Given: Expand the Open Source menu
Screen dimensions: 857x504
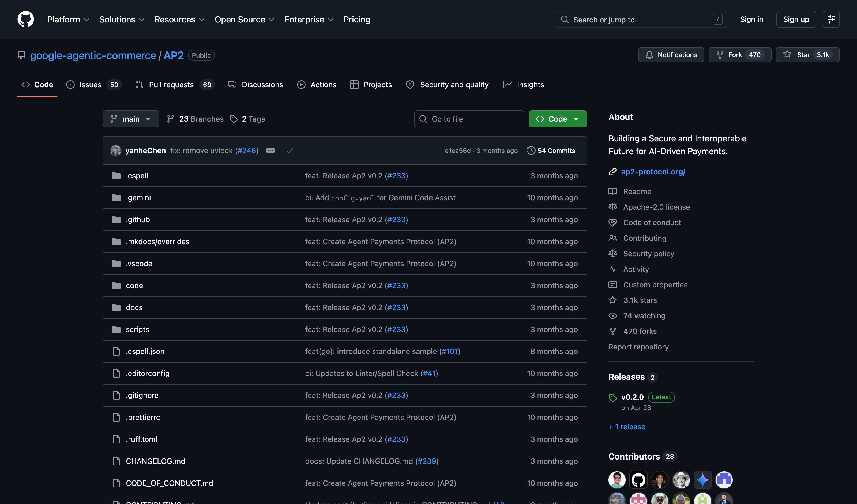Looking at the screenshot, I should click(x=245, y=19).
